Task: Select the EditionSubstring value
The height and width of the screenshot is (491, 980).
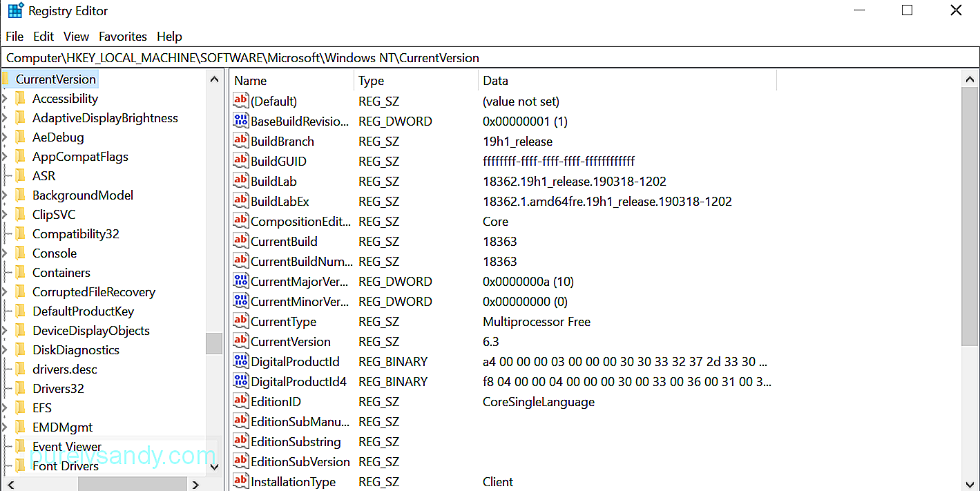Action: tap(296, 441)
